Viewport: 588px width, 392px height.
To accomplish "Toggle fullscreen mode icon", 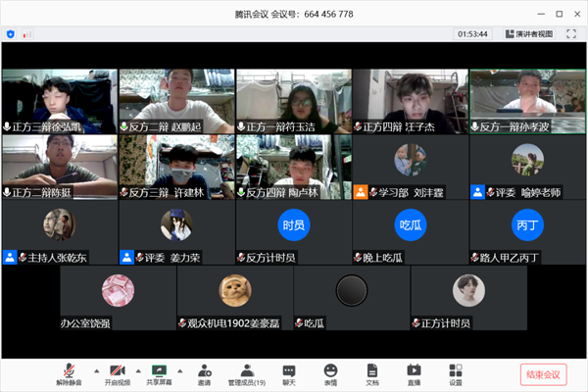I will coord(571,34).
